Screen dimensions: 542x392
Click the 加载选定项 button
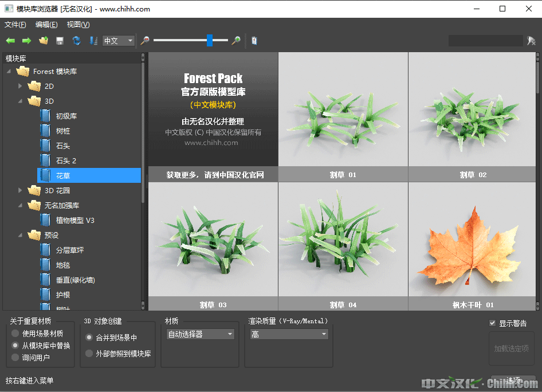point(511,348)
